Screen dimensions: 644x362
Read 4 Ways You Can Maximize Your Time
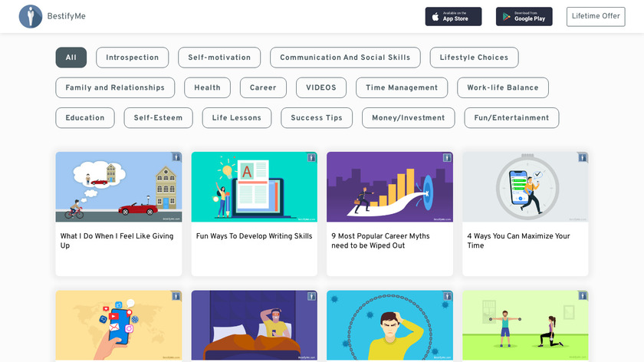[518, 241]
